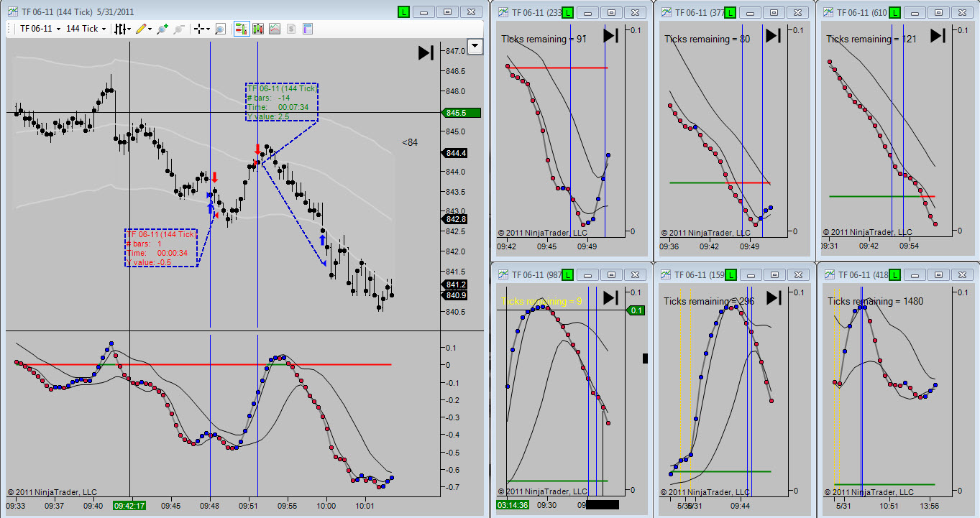The height and width of the screenshot is (518, 980).
Task: Click the green L link in 987 tick window
Action: pyautogui.click(x=569, y=274)
